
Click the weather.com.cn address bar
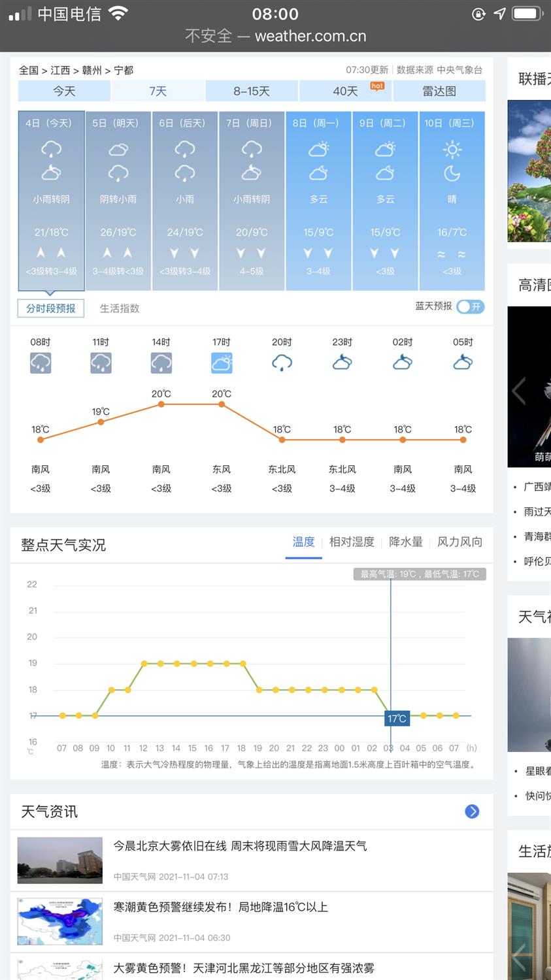coord(275,36)
